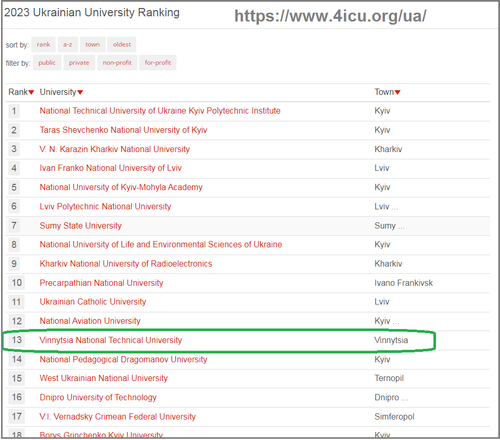Open Ivan Franko National University of Lviv
The width and height of the screenshot is (500, 440).
click(110, 168)
